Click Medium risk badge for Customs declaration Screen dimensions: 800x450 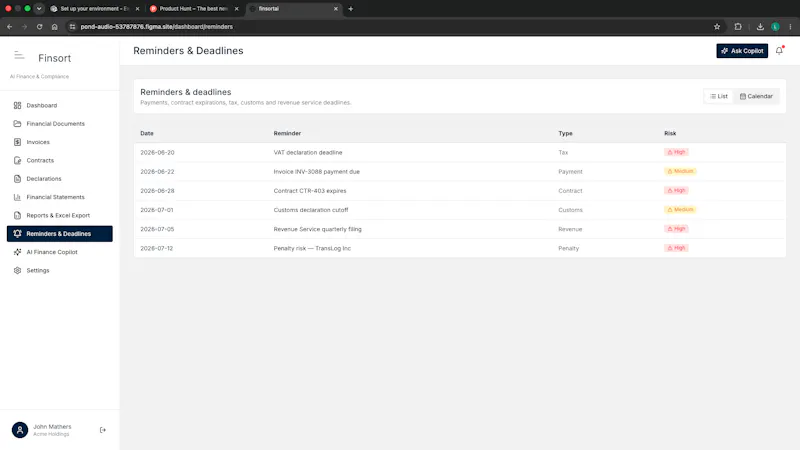[680, 210]
